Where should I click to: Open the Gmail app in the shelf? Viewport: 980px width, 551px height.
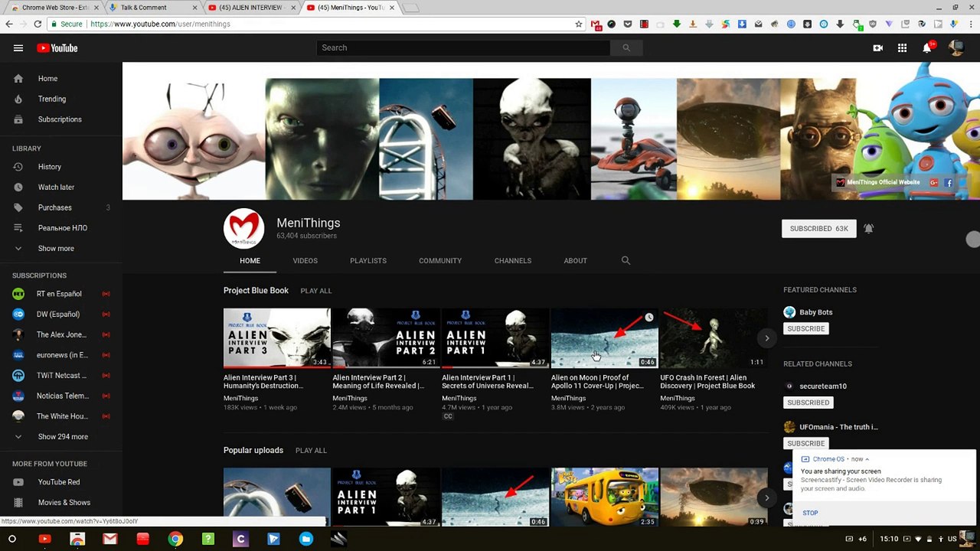pyautogui.click(x=110, y=540)
